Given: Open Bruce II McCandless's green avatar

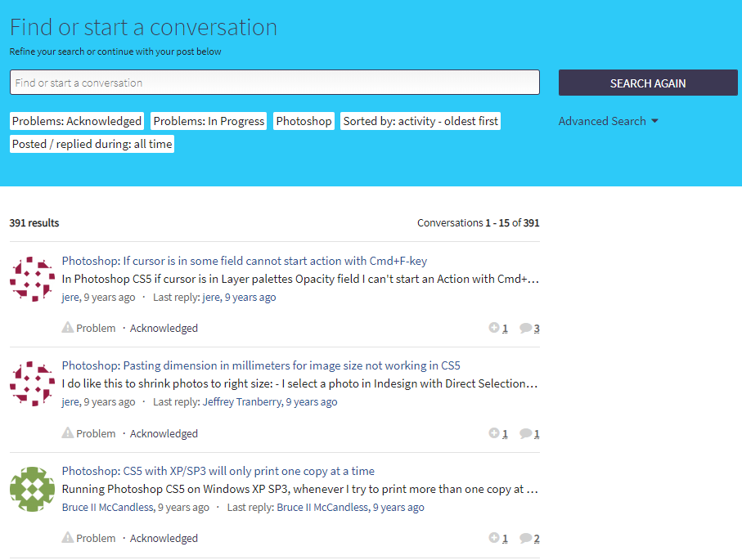Looking at the screenshot, I should click(33, 489).
